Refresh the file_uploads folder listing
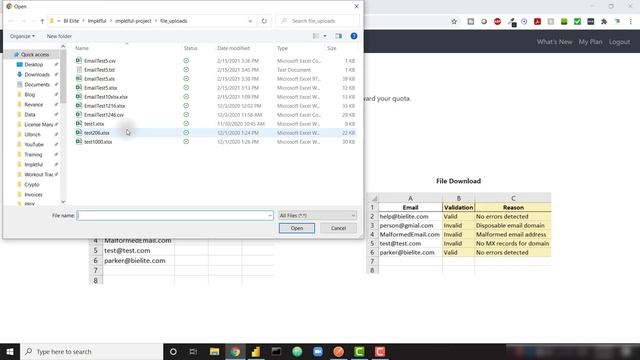Screen dimensions: 640x360 (x=264, y=21)
